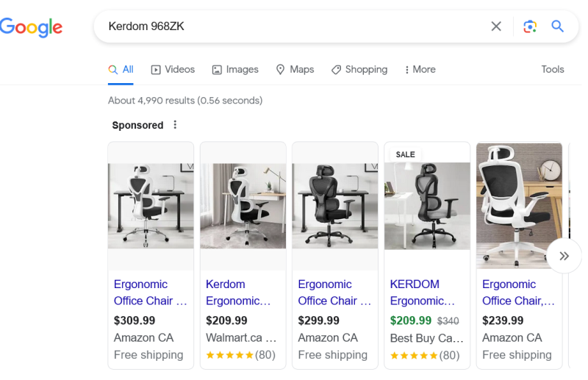The height and width of the screenshot is (380, 588).
Task: Open the SALE Best Buy chair image
Action: 427,206
